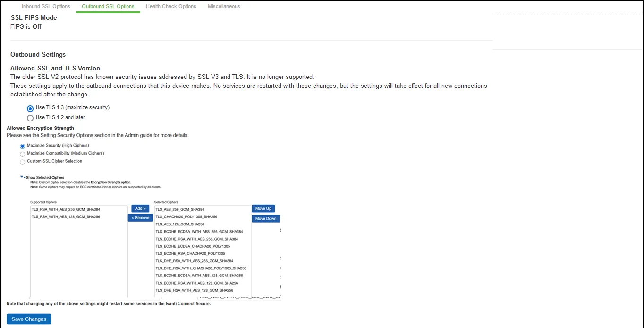Click the < Remove button
The image size is (644, 328).
[x=140, y=218]
